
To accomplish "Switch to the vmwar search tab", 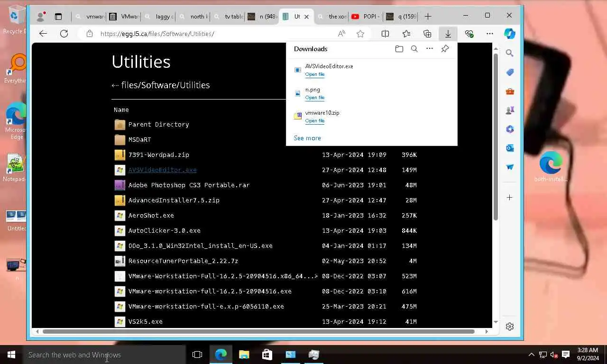I will [x=89, y=17].
